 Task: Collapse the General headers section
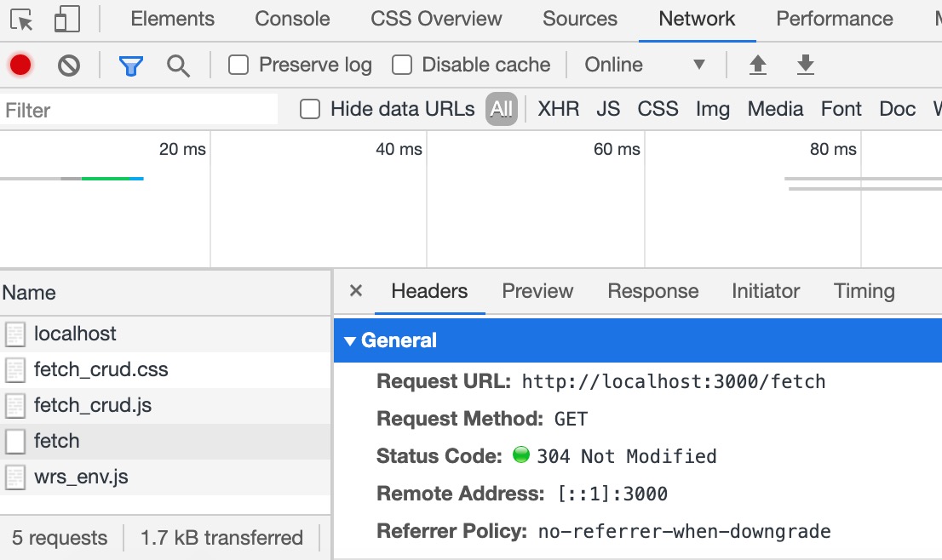tap(349, 340)
